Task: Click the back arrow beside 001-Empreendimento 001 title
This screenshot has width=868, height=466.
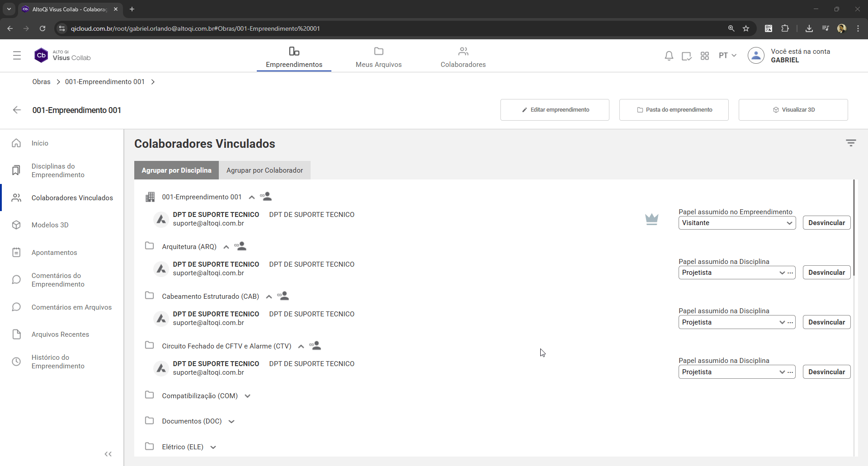Action: click(17, 110)
